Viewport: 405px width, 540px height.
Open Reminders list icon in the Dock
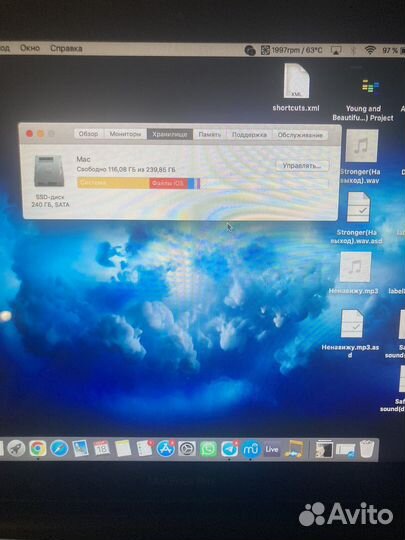click(x=144, y=449)
